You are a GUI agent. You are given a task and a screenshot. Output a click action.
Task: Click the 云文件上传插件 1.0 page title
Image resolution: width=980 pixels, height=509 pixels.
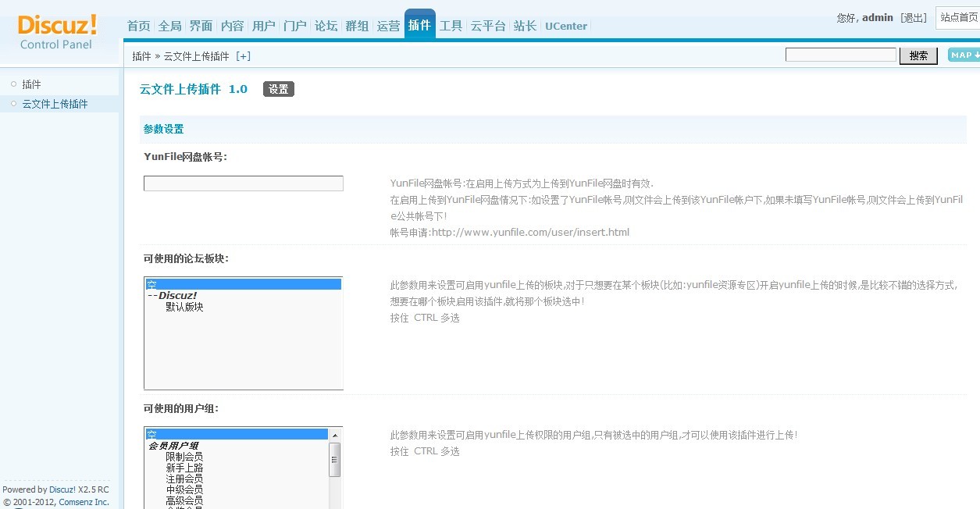[194, 89]
